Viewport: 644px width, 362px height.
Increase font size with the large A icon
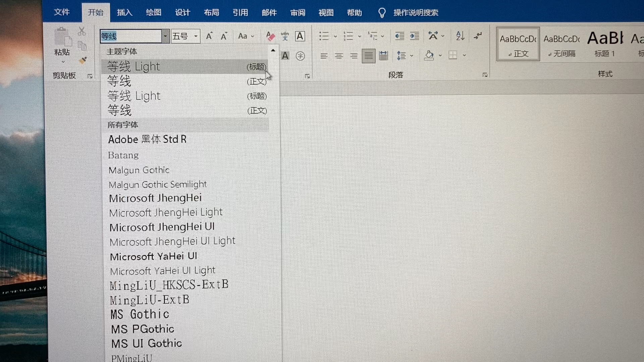(209, 36)
